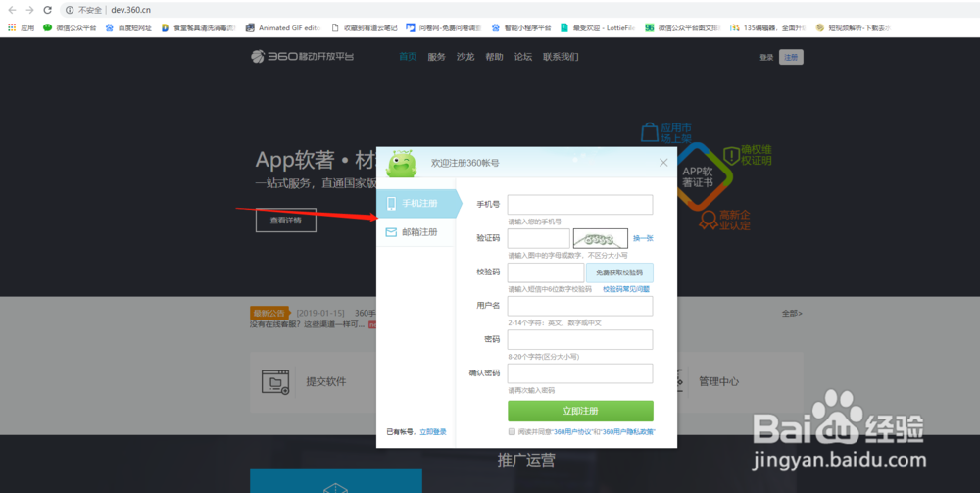Select the 手机注册 tab
The width and height of the screenshot is (980, 493).
(418, 204)
